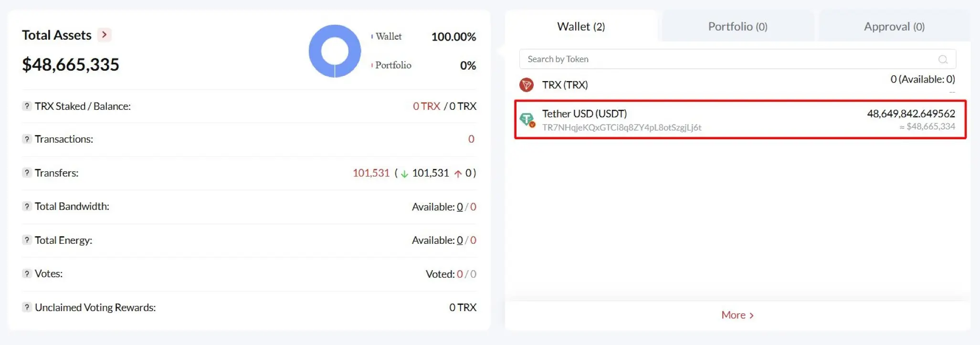Viewport: 980px width, 345px height.
Task: Click the Transactions count value
Action: click(471, 139)
